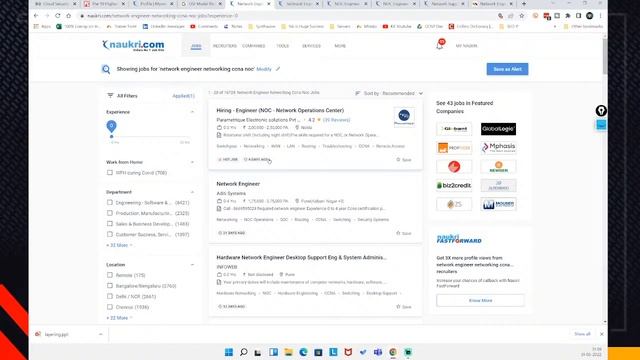The height and width of the screenshot is (360, 640).
Task: Open Microsoft Teams from taskbar
Action: point(378,352)
